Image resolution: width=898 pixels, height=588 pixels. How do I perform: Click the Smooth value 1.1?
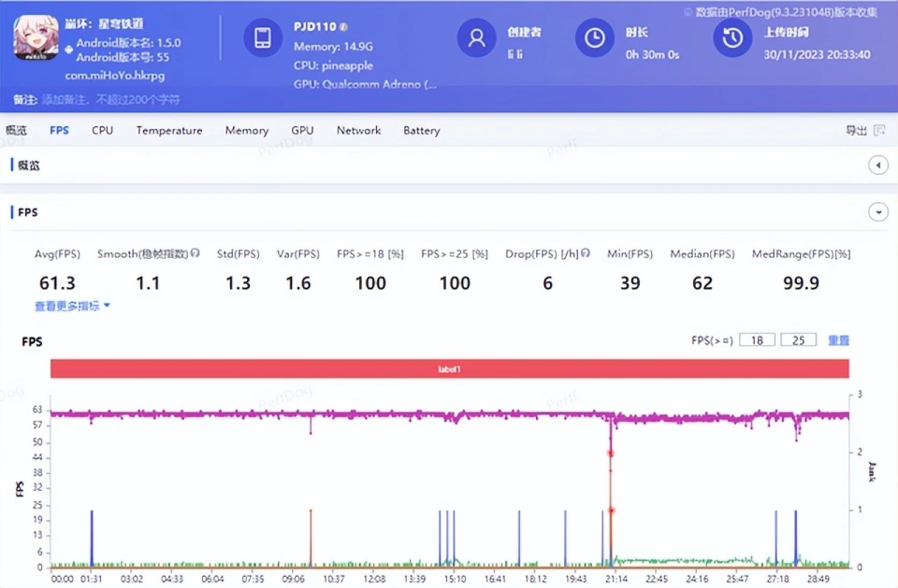148,283
